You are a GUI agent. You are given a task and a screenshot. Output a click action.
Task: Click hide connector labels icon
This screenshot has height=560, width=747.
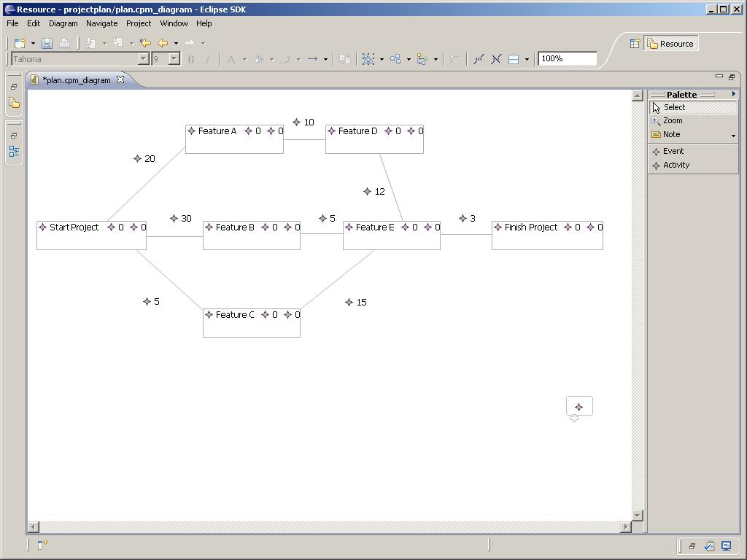496,60
